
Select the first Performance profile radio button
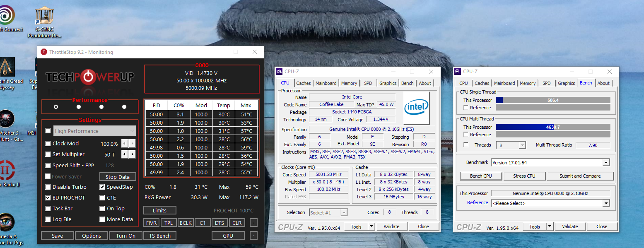(x=56, y=107)
